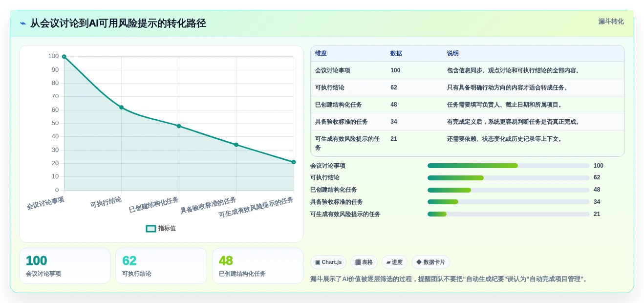The width and height of the screenshot is (644, 303).
Task: Click the chart data point for 可执行结论
Action: [121, 108]
